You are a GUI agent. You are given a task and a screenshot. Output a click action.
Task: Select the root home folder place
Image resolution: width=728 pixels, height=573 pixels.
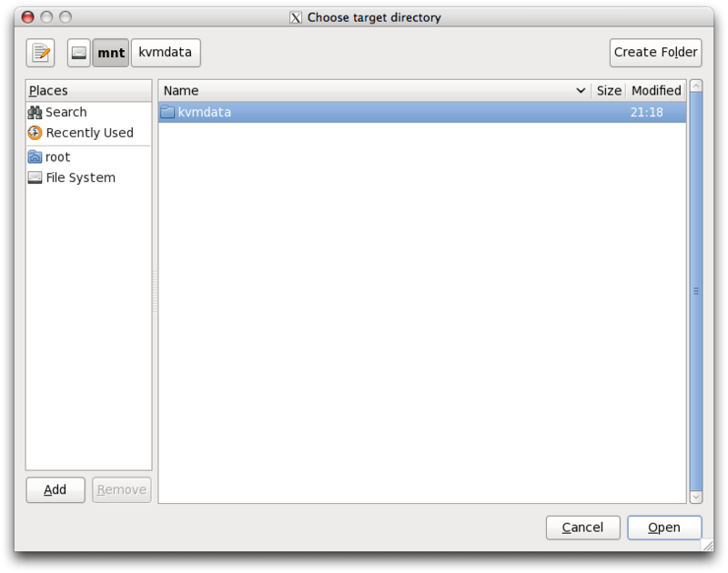(88, 156)
